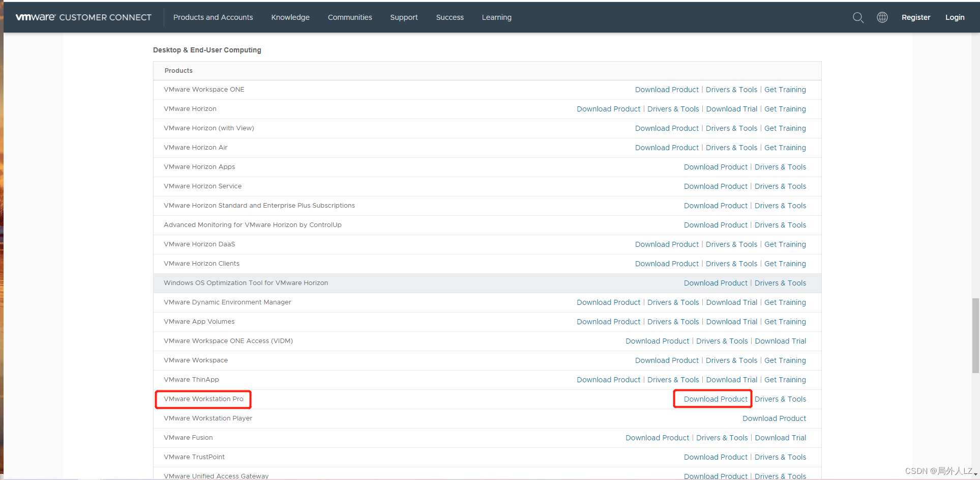
Task: Open Drivers & Tools for VMware Fusion
Action: pos(722,438)
